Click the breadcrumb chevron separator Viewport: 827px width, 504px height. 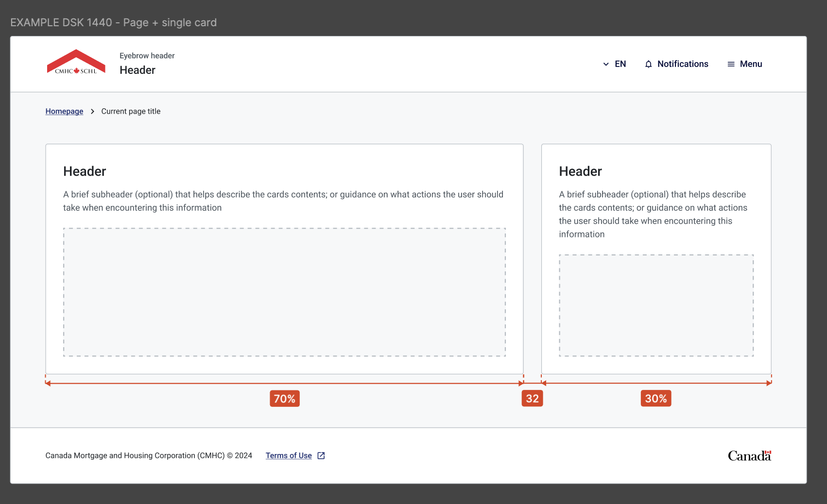click(92, 111)
